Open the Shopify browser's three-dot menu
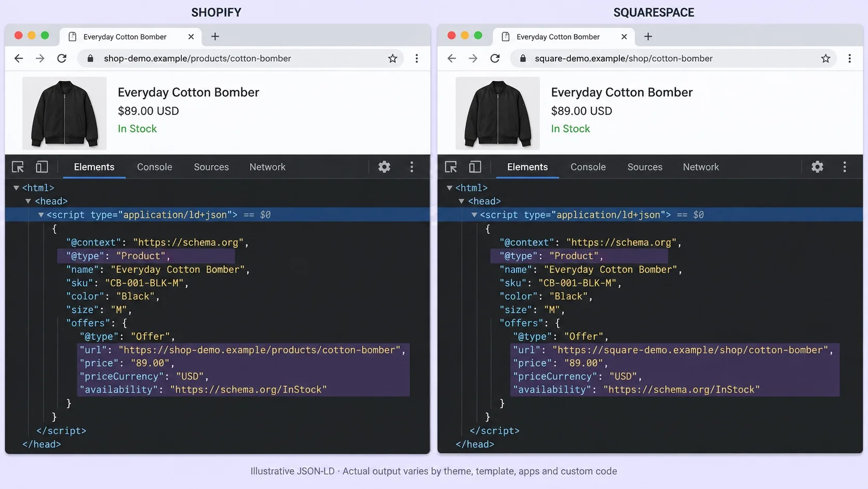The width and height of the screenshot is (868, 489). pyautogui.click(x=416, y=58)
